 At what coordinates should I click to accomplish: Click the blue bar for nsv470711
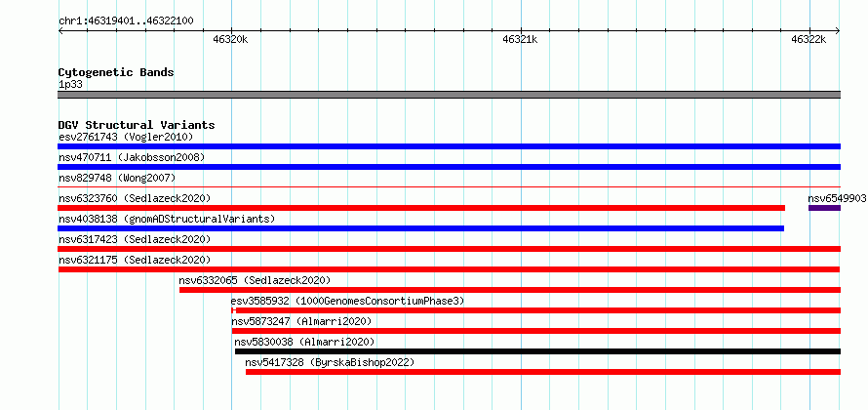[449, 167]
